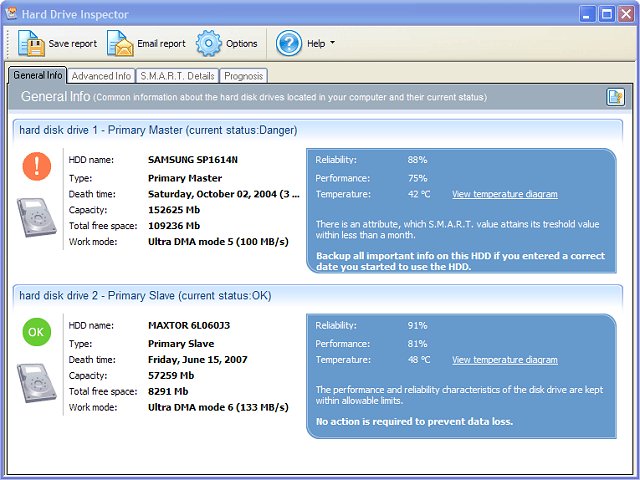Click the blue Help question mark icon
640x480 pixels.
click(x=288, y=43)
